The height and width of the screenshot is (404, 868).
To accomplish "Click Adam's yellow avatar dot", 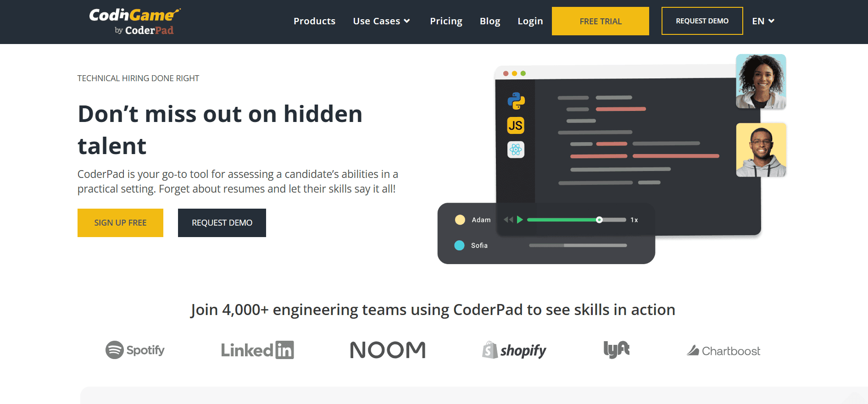I will (x=460, y=220).
